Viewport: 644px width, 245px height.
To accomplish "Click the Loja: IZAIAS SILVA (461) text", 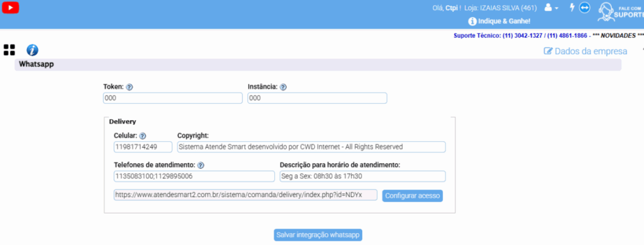I will pos(501,8).
